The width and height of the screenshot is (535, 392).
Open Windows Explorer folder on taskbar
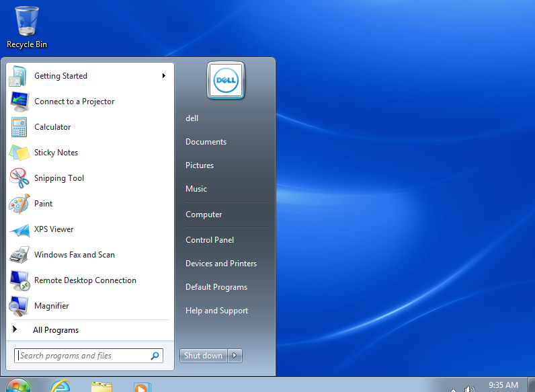pos(101,387)
